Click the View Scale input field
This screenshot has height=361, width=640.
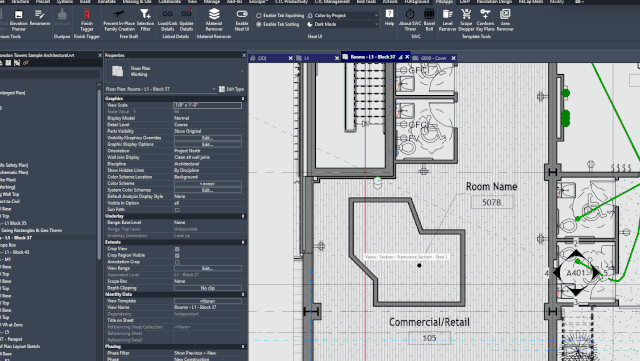pos(207,105)
